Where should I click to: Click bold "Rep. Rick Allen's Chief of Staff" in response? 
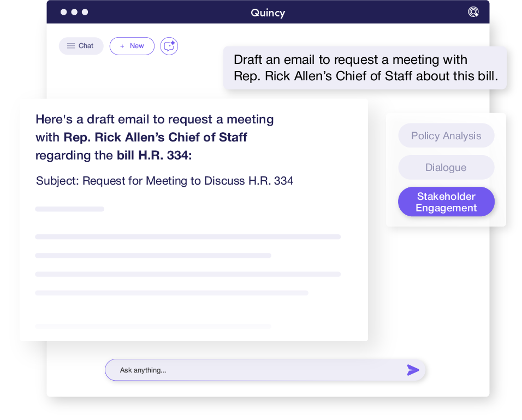tap(155, 137)
